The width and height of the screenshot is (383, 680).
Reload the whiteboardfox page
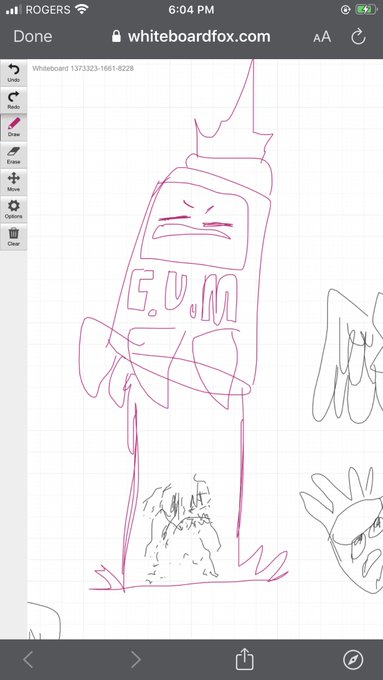click(358, 37)
